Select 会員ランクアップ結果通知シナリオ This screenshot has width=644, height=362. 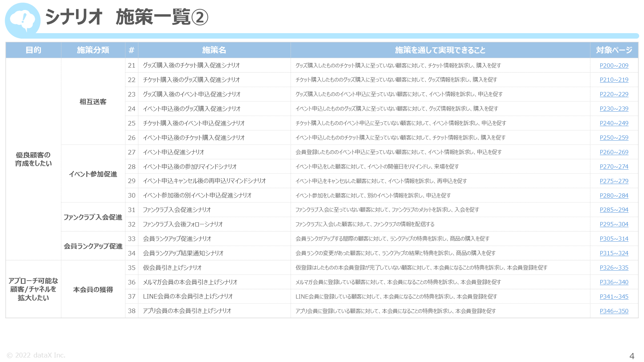tap(183, 253)
